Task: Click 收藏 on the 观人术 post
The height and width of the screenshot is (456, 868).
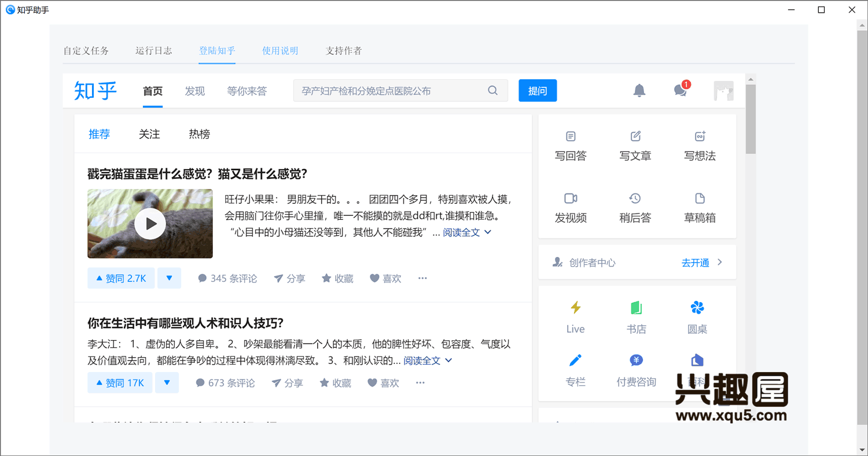Action: 336,383
